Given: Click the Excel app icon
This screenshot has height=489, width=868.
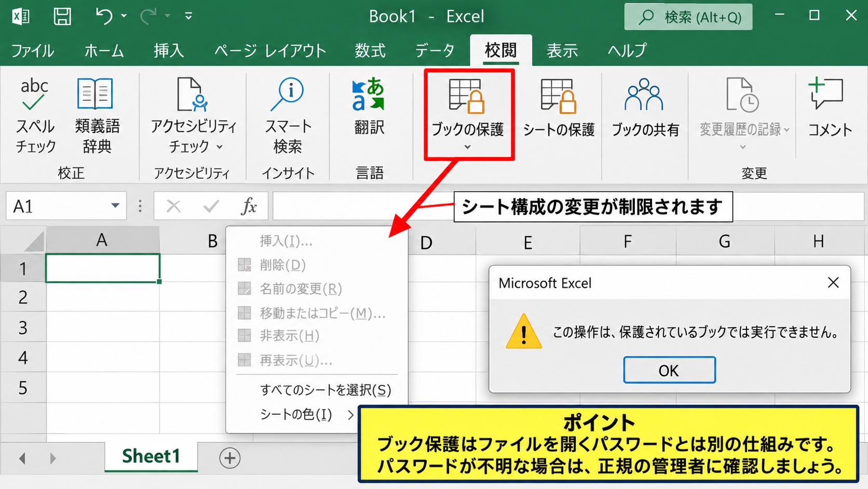Looking at the screenshot, I should (21, 17).
